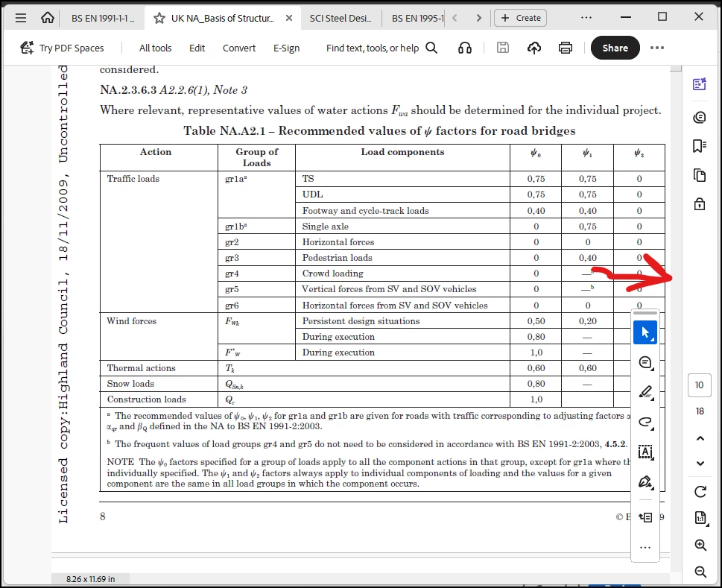The height and width of the screenshot is (588, 722).
Task: Select the 'Snow loads' table cell
Action: (159, 384)
